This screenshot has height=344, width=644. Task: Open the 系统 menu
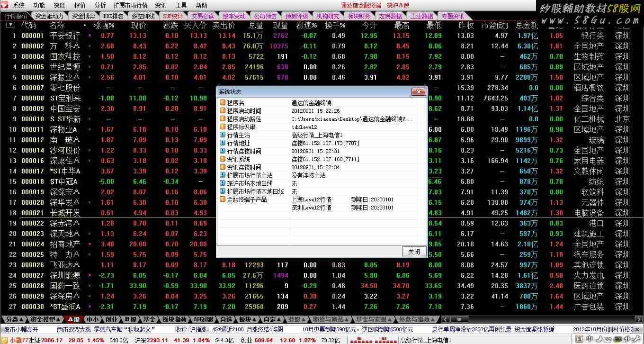click(19, 5)
